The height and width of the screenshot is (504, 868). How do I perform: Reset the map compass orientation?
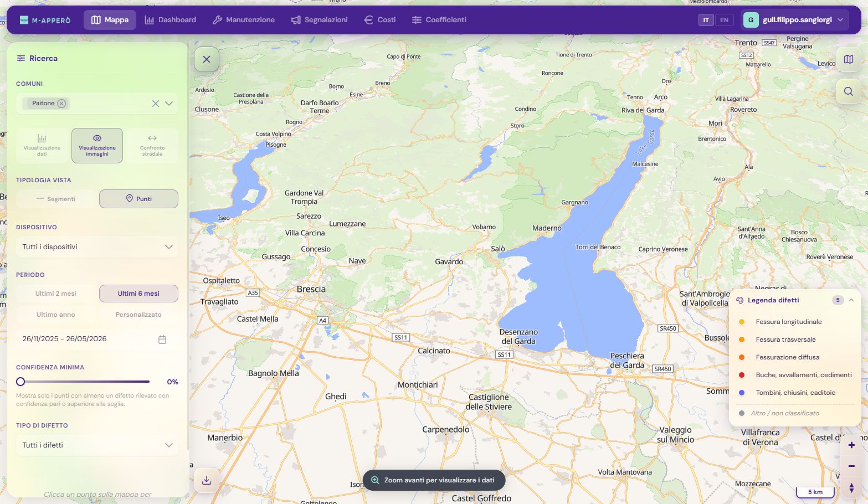[851, 488]
